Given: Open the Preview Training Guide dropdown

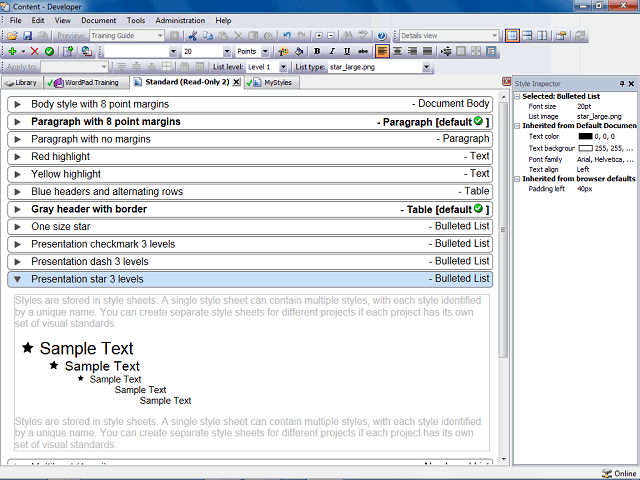Looking at the screenshot, I should (160, 36).
